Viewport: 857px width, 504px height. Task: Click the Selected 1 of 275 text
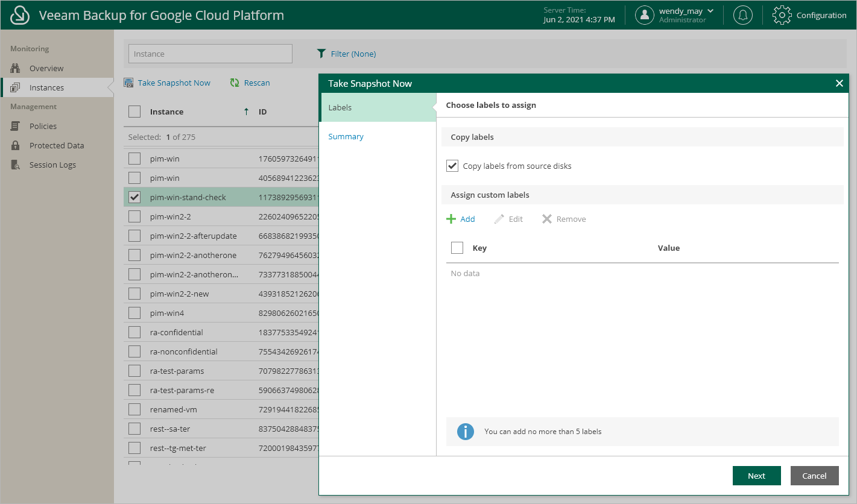tap(162, 137)
